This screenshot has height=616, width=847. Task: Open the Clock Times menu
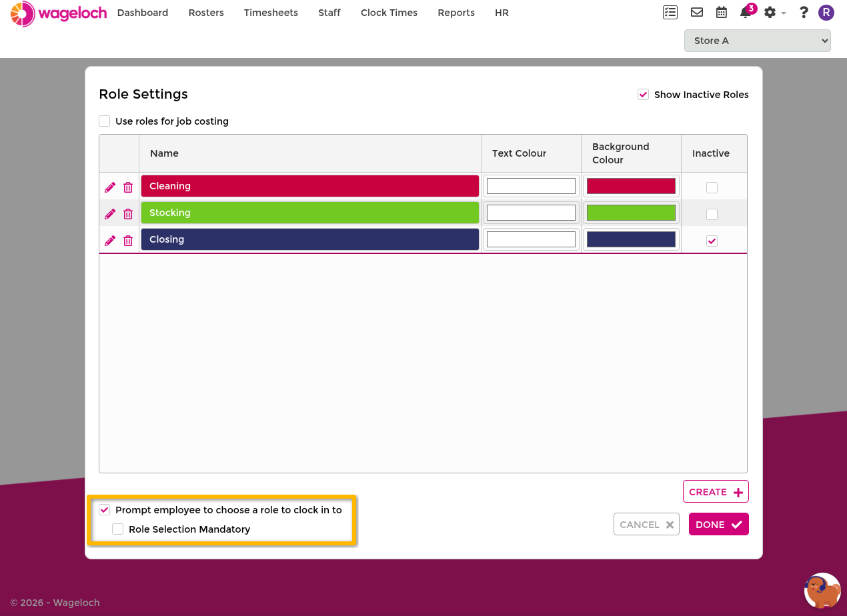pyautogui.click(x=389, y=13)
